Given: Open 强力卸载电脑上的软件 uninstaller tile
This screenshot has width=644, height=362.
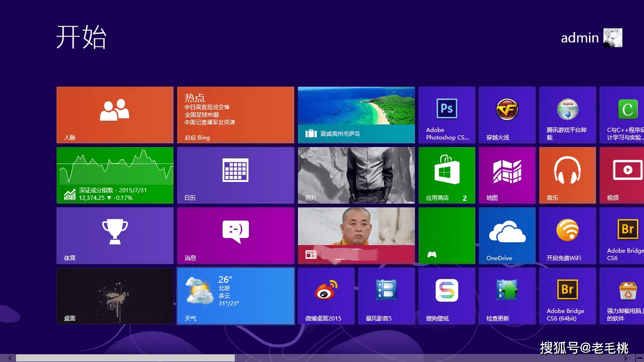Looking at the screenshot, I should [x=621, y=296].
